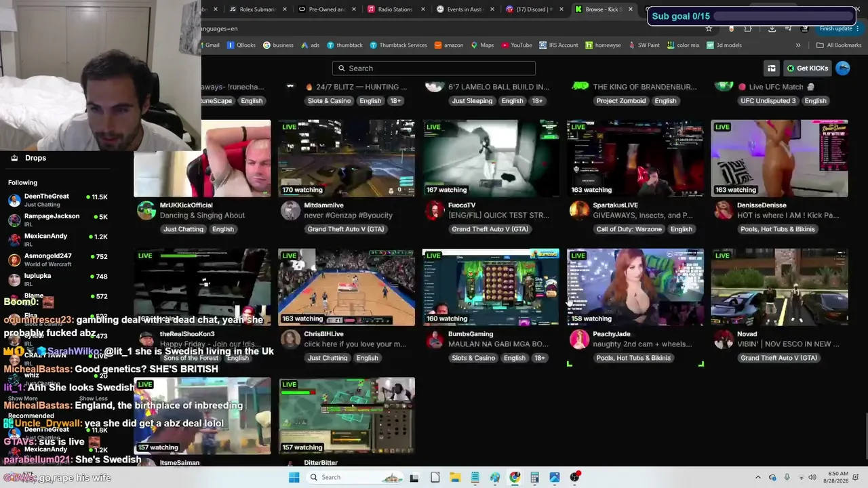Open File Explorer from the taskbar
This screenshot has width=868, height=488.
pyautogui.click(x=455, y=477)
